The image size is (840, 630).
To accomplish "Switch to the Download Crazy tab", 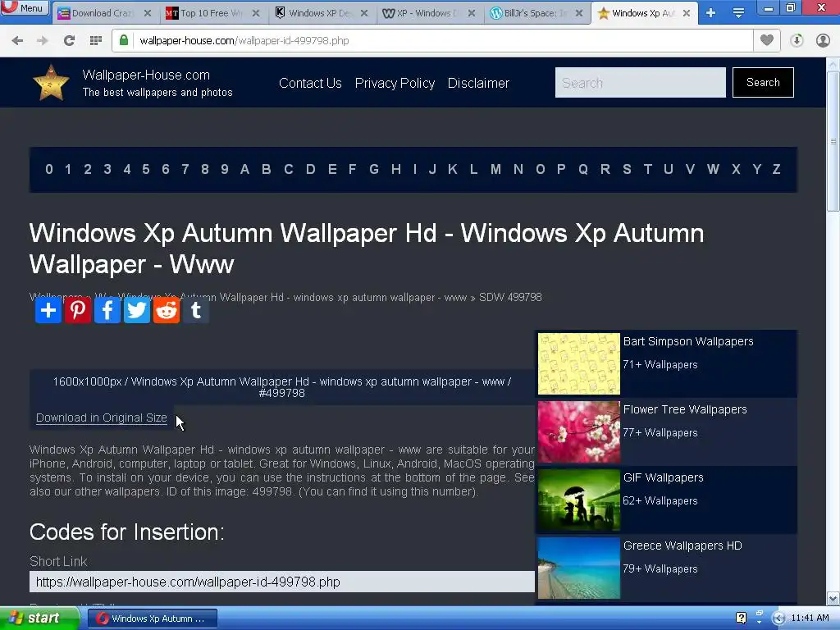I will tap(102, 13).
